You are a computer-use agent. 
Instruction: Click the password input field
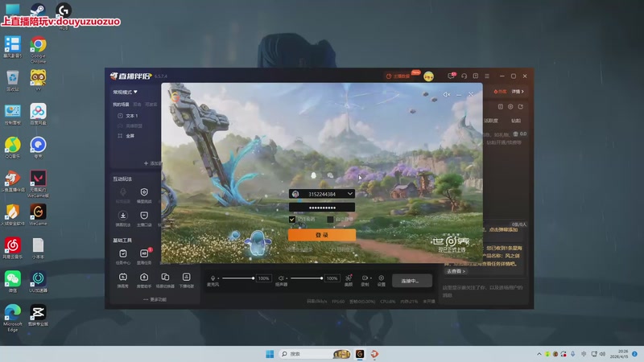click(321, 208)
